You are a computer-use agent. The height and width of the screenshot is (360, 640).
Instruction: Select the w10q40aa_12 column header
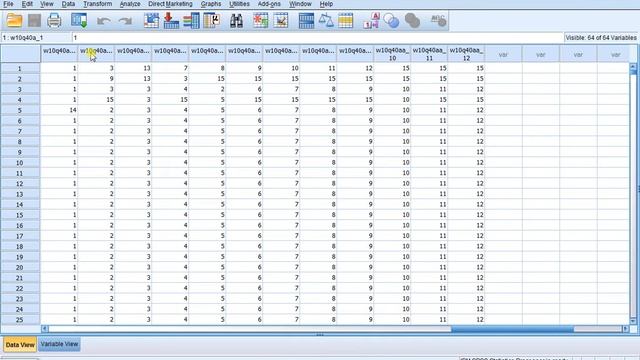tap(466, 54)
